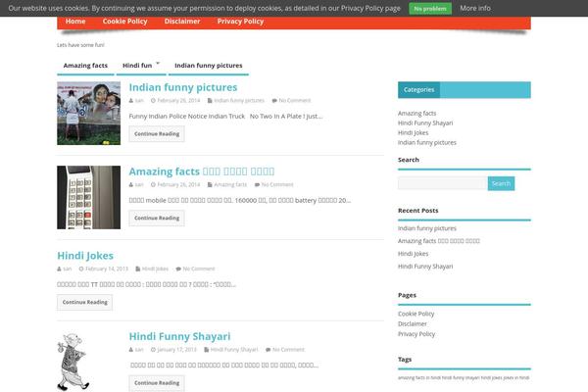Open the hindi funny shayari tag
The height and width of the screenshot is (392, 588).
coord(461,377)
